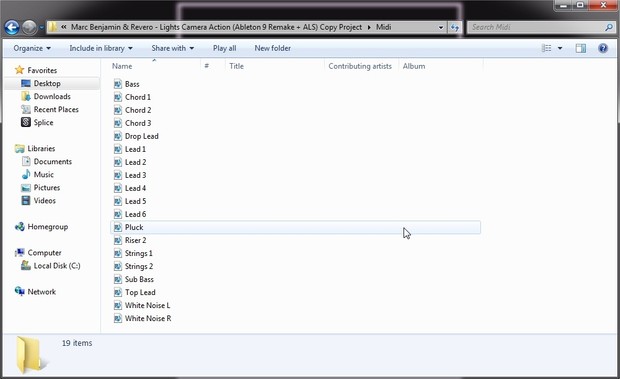Click the Drop Lead file icon
The width and height of the screenshot is (620, 379).
[117, 136]
